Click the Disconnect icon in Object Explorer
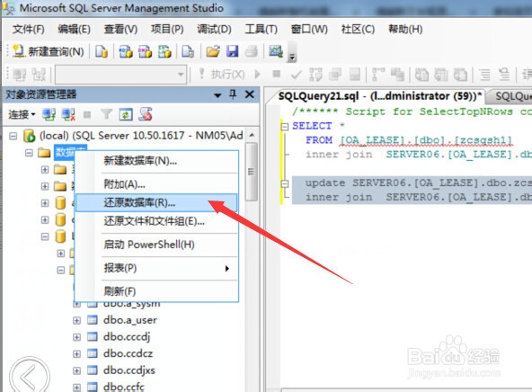 pos(68,115)
